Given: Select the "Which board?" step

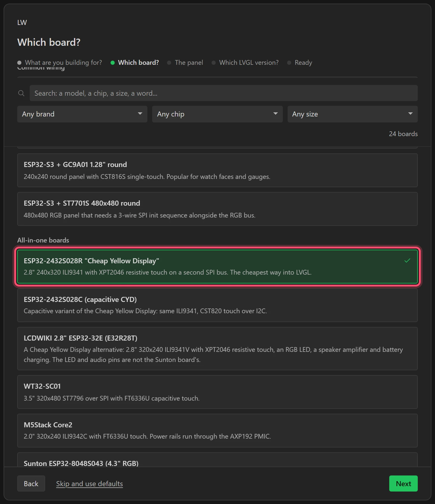Looking at the screenshot, I should pyautogui.click(x=135, y=62).
